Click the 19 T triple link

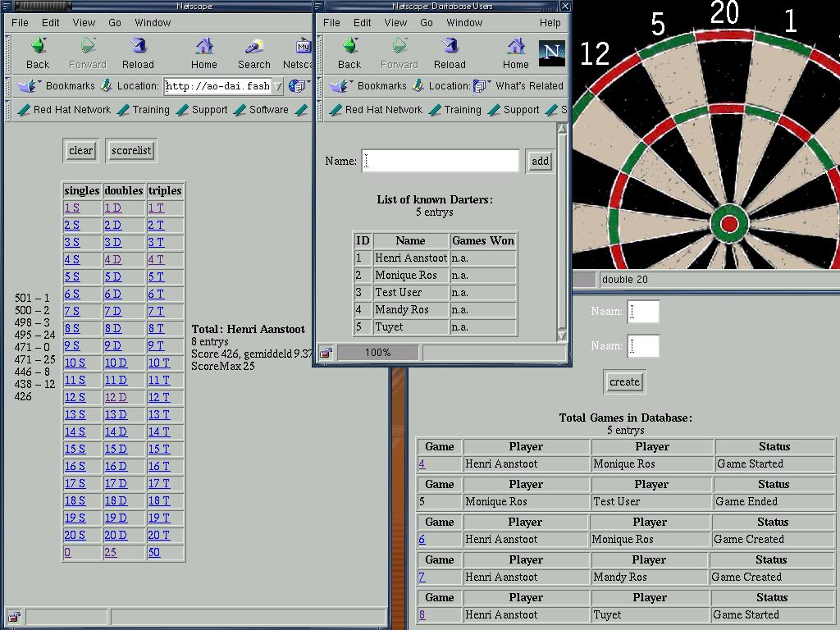[x=158, y=518]
